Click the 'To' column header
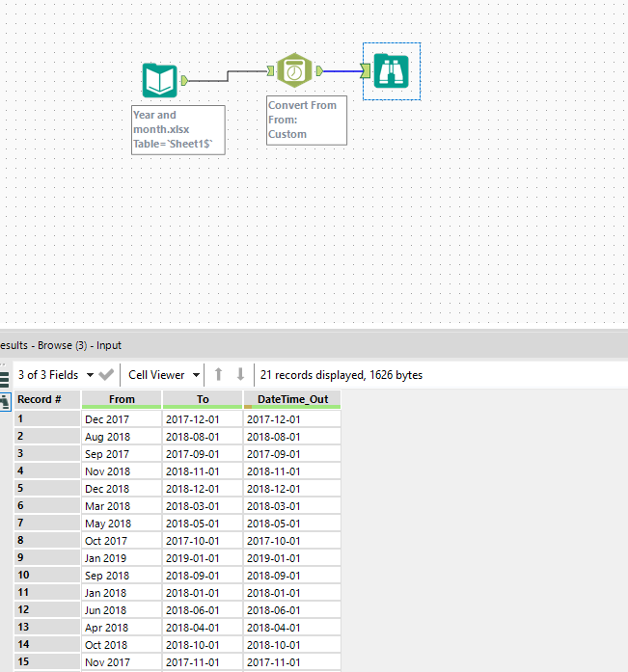Screen dimensions: 628x672 203,399
